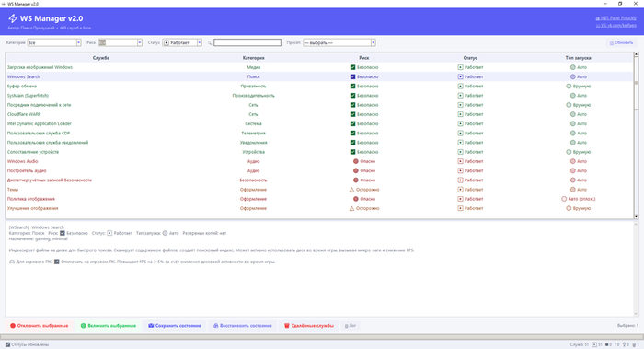Focus the service search text field

(247, 42)
